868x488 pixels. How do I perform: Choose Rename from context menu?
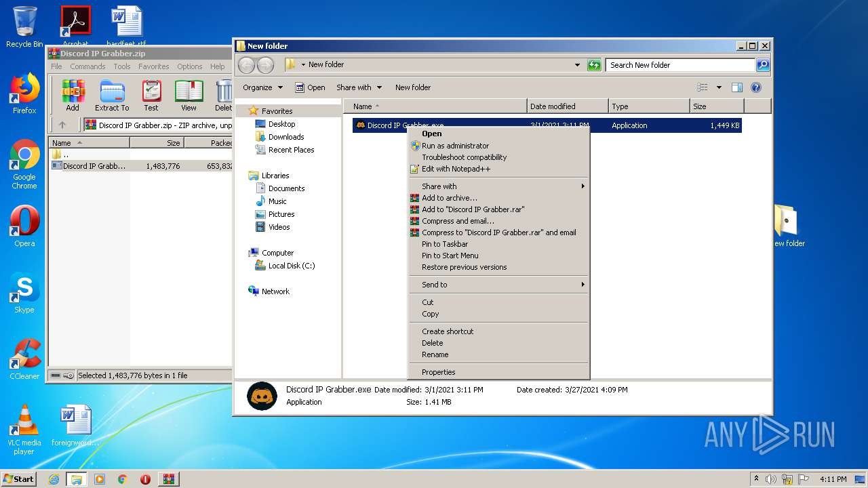pos(498,354)
